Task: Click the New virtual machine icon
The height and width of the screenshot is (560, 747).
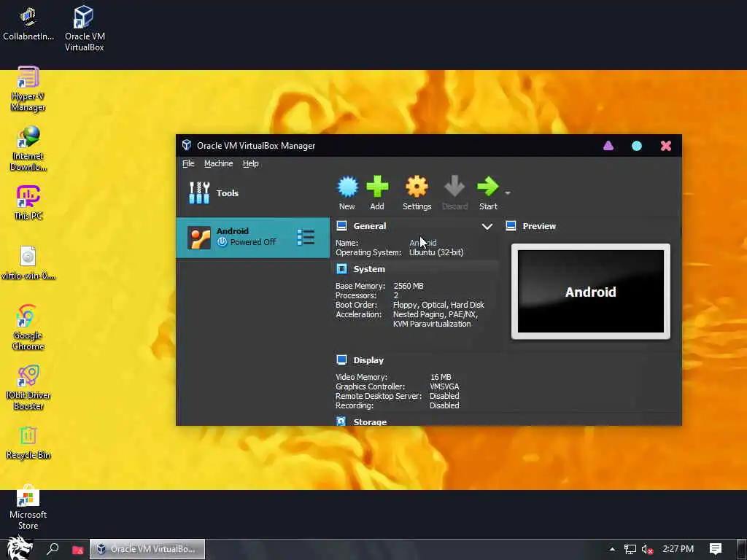Action: (347, 187)
